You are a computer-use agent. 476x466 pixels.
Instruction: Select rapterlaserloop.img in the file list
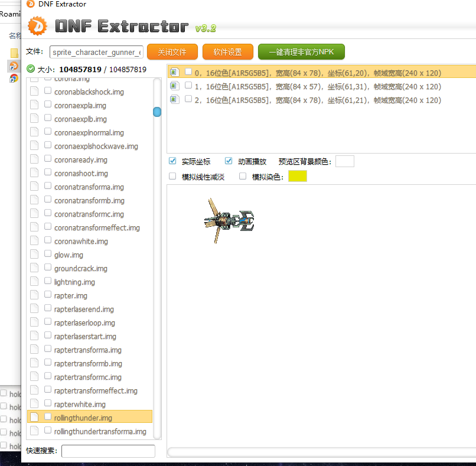pyautogui.click(x=84, y=323)
